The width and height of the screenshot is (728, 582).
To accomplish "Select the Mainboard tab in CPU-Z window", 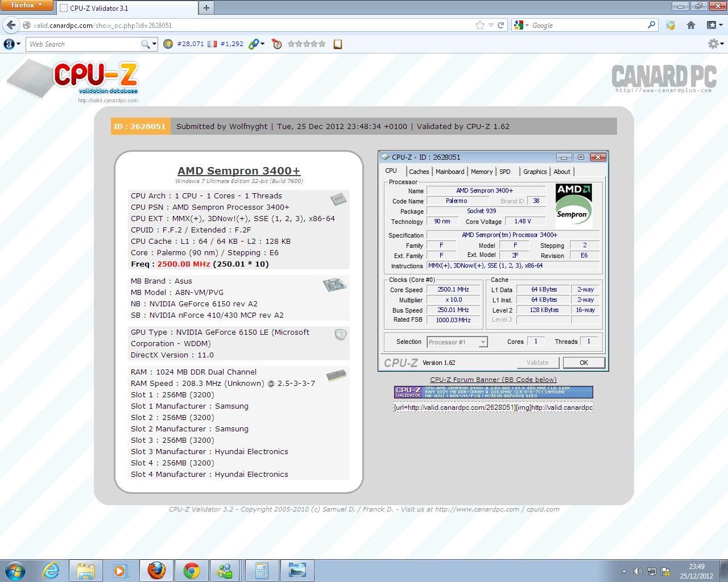I will (450, 172).
